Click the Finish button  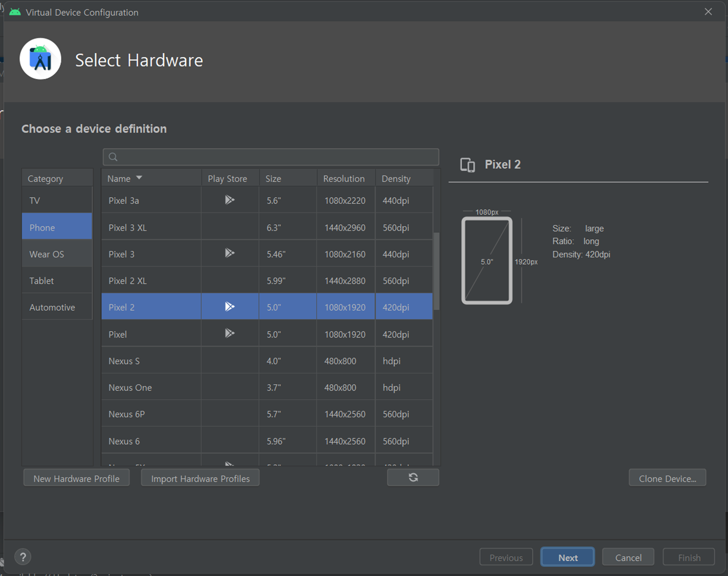coord(689,557)
